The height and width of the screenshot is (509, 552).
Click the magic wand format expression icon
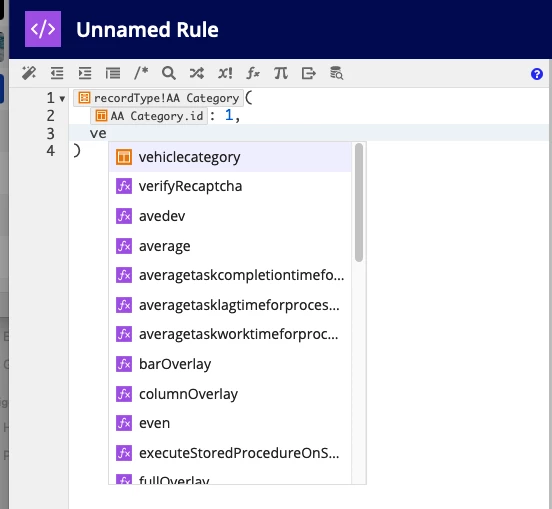(x=29, y=73)
